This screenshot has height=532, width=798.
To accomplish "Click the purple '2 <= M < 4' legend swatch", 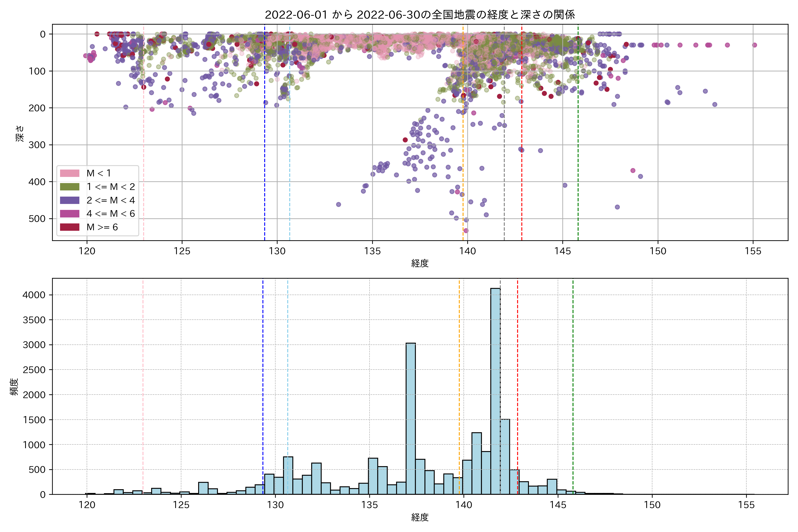I will (70, 200).
